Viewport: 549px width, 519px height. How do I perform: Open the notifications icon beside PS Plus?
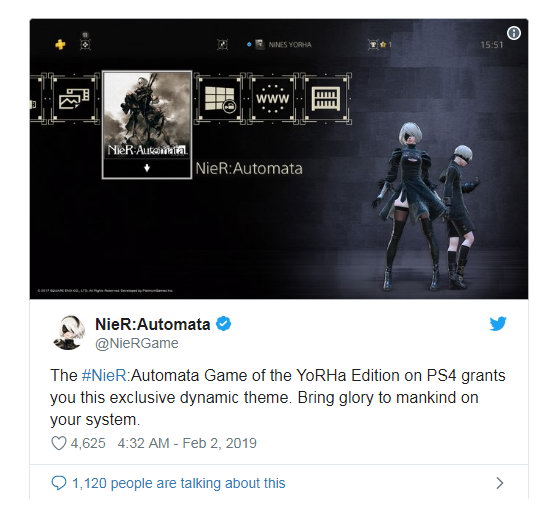click(x=85, y=44)
